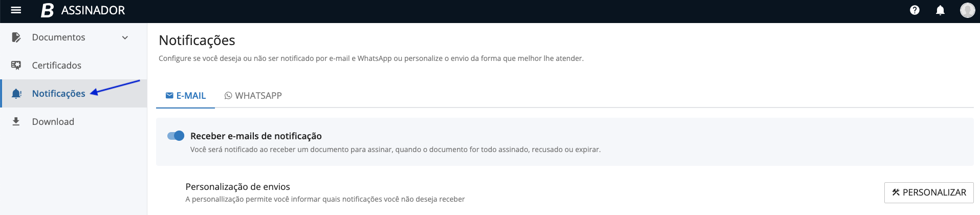Viewport: 980px width, 215px height.
Task: Go to Download in the sidebar
Action: click(53, 122)
